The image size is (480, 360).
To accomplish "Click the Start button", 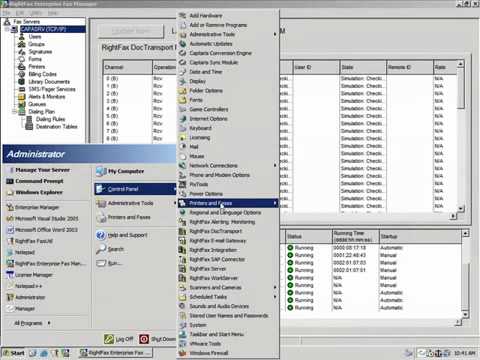I will 14,353.
